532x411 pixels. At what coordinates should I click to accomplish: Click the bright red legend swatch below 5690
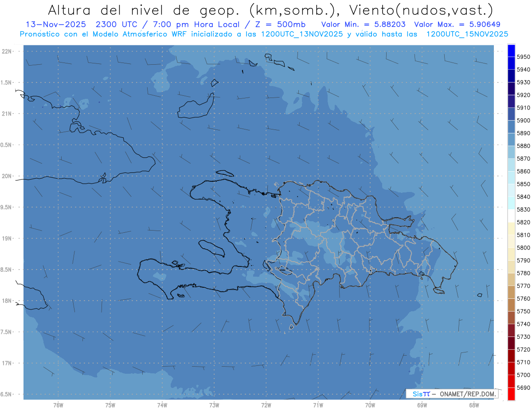pos(511,393)
